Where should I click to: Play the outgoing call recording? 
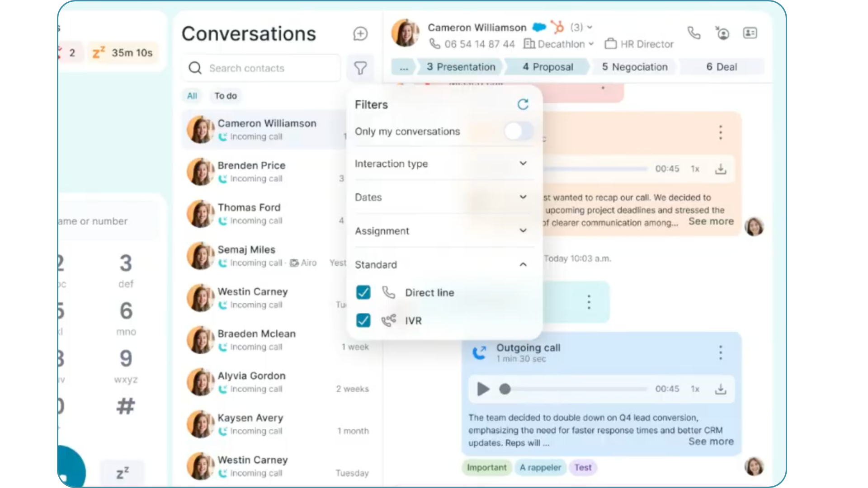(x=483, y=389)
